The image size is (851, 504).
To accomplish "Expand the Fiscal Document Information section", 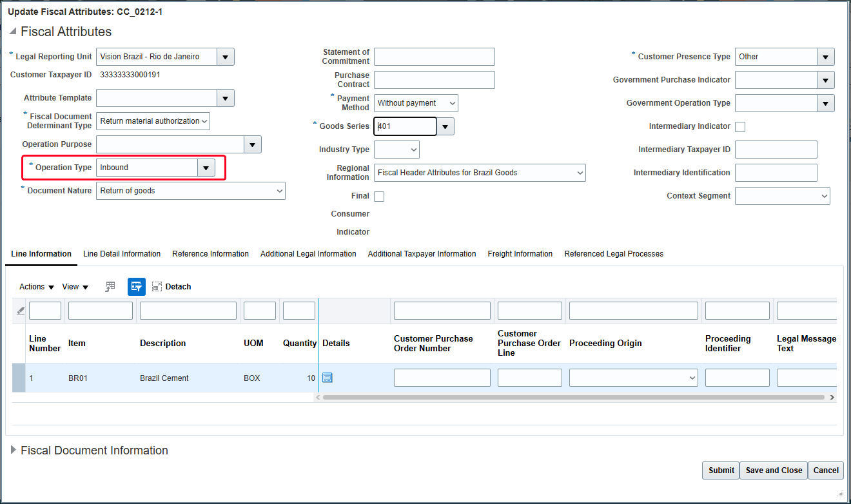I will pos(14,450).
